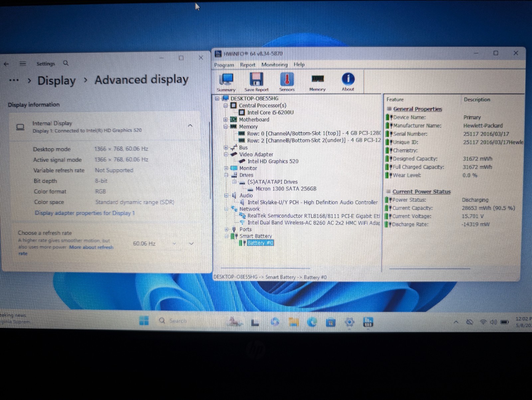Select Intel Dual Band Wireless-AC 8260 adapter
Screen dimensions: 532x400
pyautogui.click(x=314, y=223)
